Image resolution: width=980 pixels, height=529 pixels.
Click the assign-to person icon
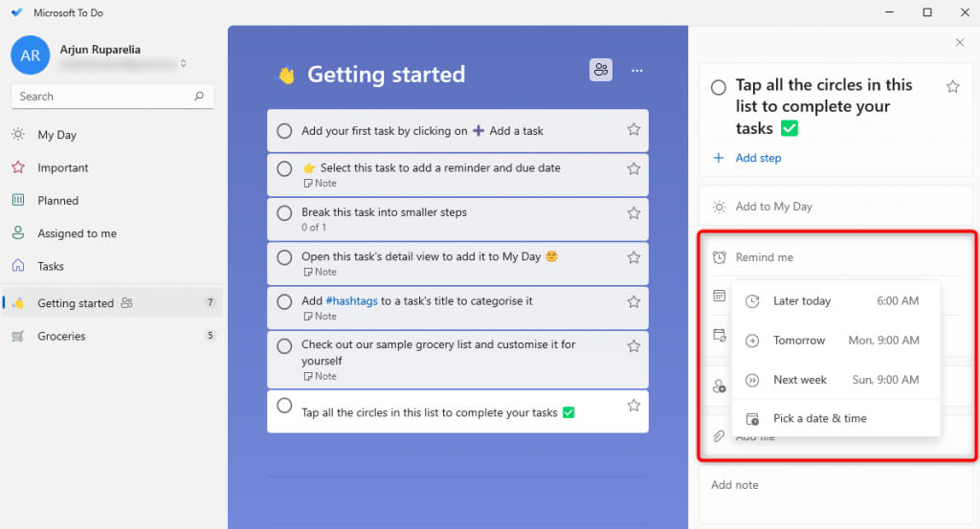coord(720,386)
